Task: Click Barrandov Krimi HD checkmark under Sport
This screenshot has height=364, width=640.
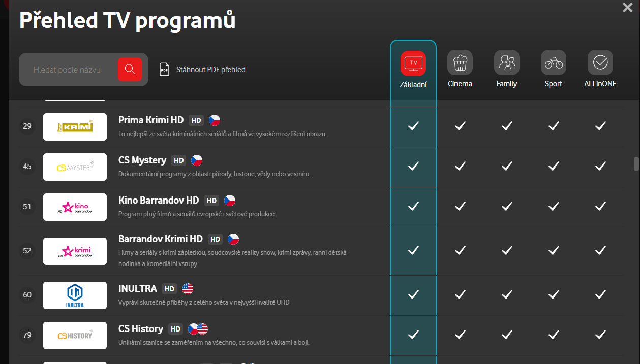Action: pos(554,250)
